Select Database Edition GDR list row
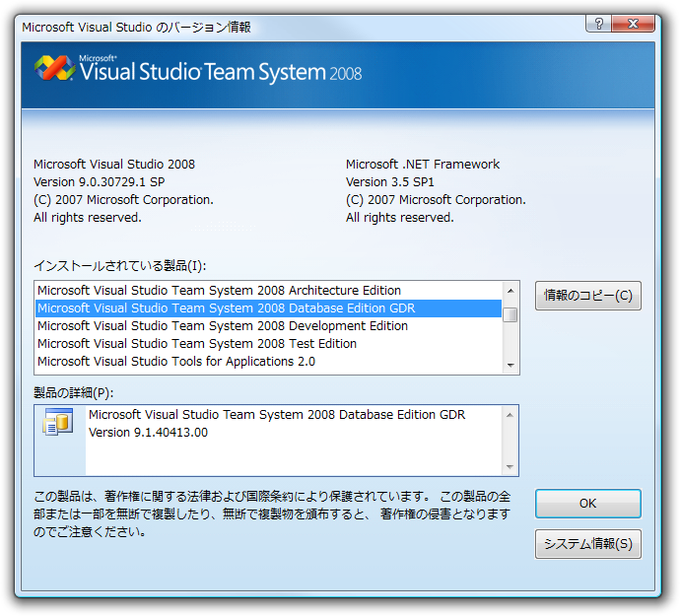Viewport: 680px width, 616px height. tap(268, 308)
